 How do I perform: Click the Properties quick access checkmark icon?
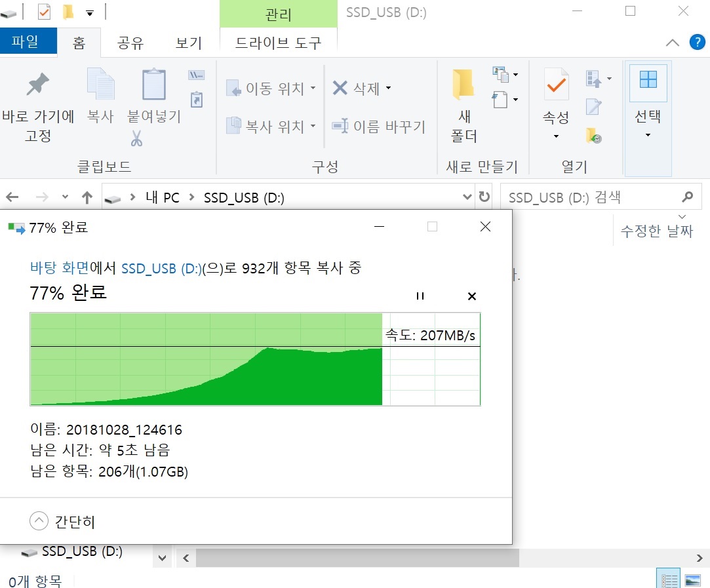pos(44,12)
